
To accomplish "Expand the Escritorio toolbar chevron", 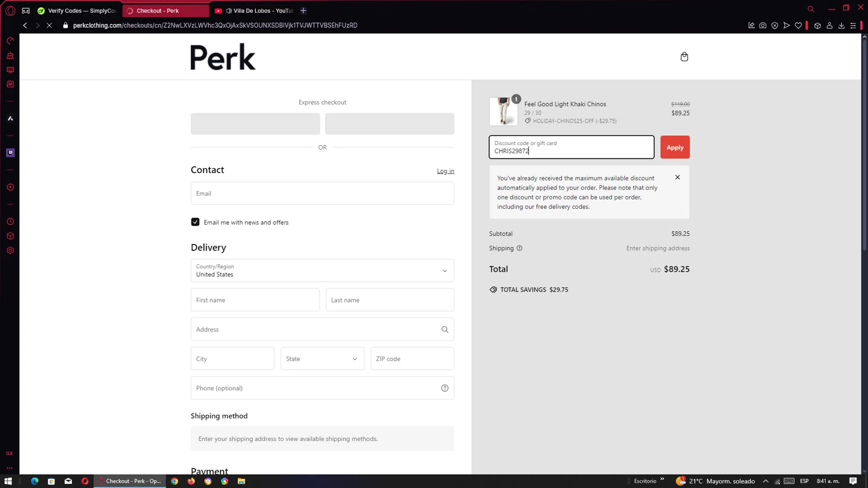I will [x=662, y=479].
